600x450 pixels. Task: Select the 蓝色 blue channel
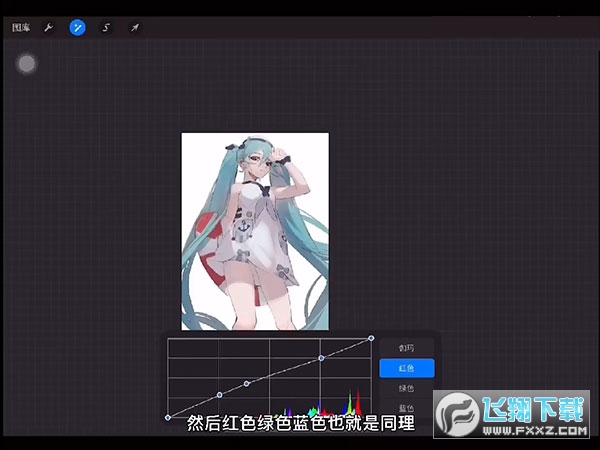click(407, 408)
